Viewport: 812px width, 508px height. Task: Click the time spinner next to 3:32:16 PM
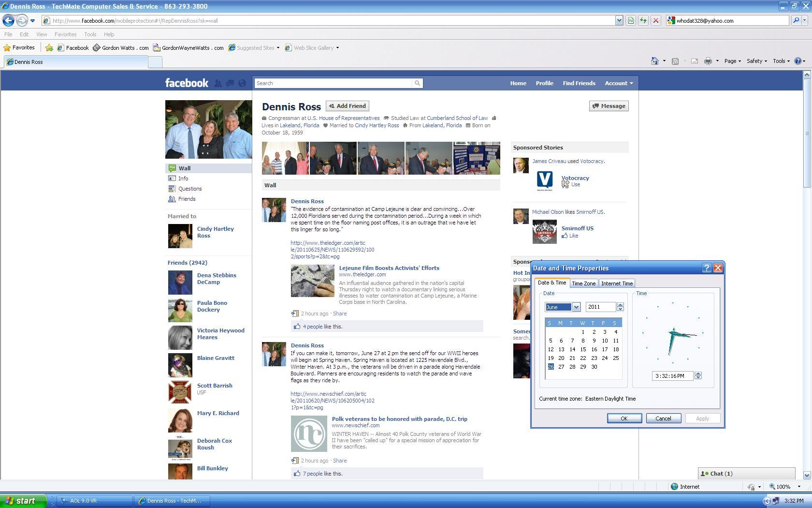pyautogui.click(x=698, y=376)
